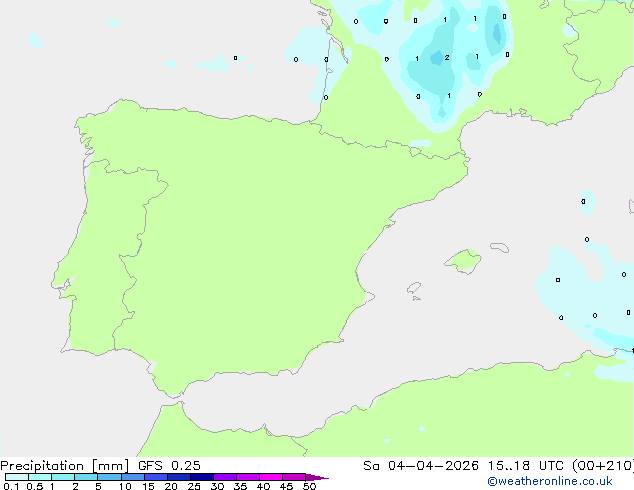Click the "5" legend scale label
The height and width of the screenshot is (490, 634).
[98, 486]
